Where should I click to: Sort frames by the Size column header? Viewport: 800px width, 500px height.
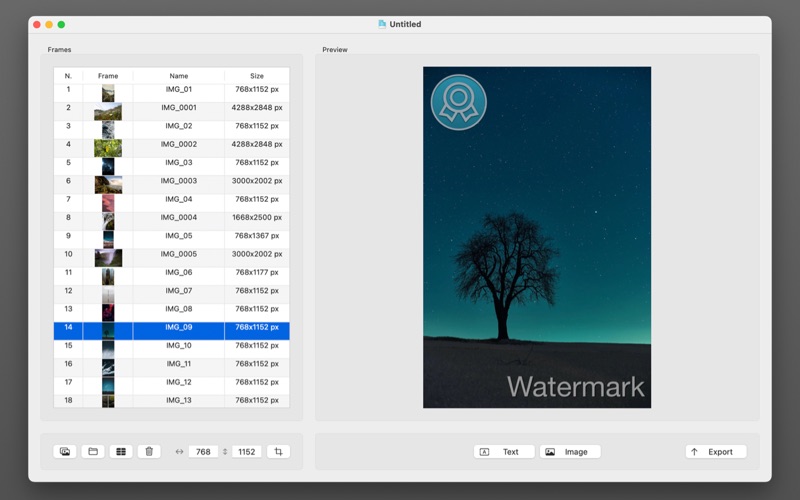[257, 76]
